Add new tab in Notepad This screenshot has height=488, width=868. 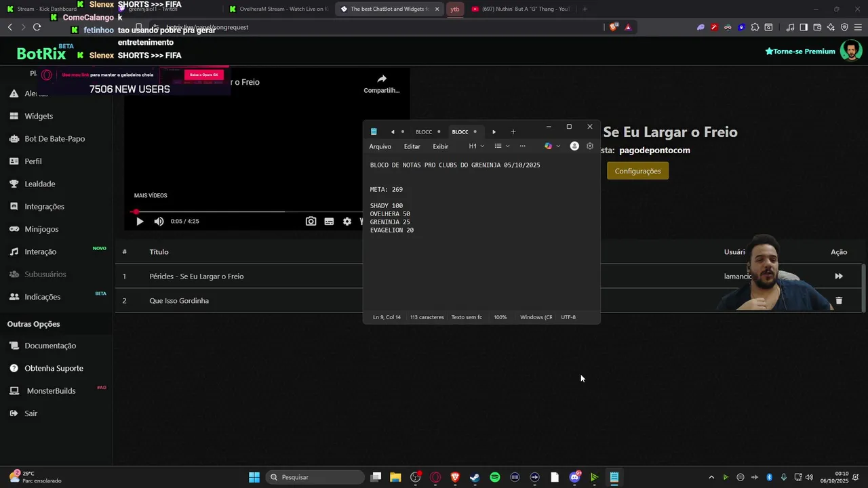tap(513, 131)
